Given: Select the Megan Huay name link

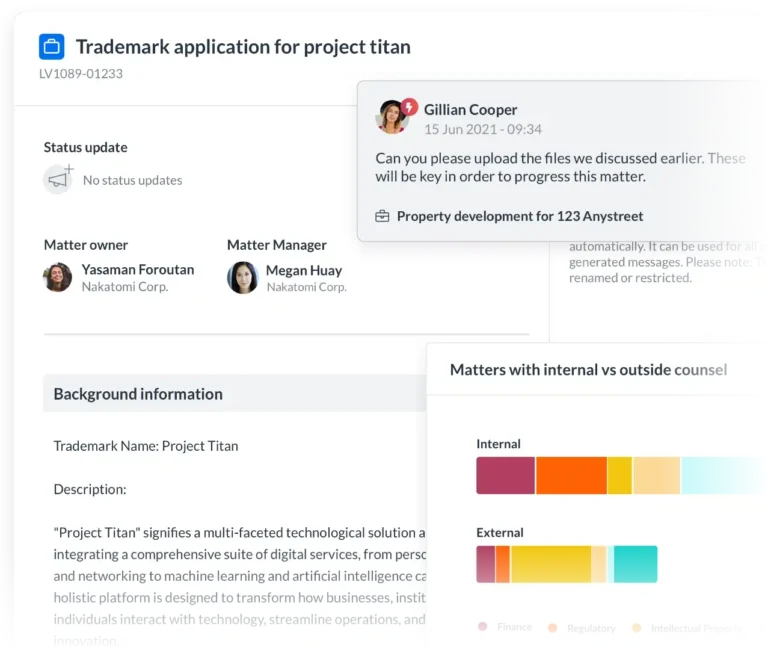Looking at the screenshot, I should click(304, 270).
